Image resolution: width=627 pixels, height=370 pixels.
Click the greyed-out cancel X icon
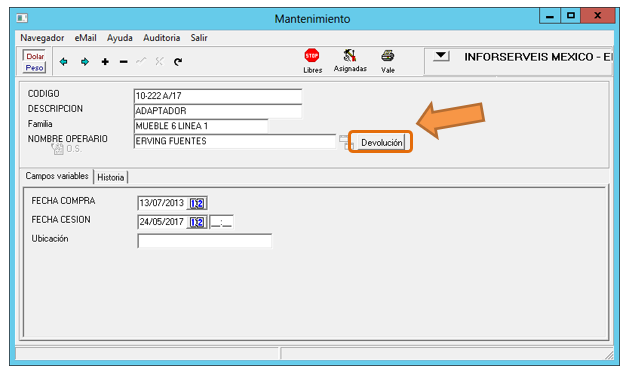[159, 61]
